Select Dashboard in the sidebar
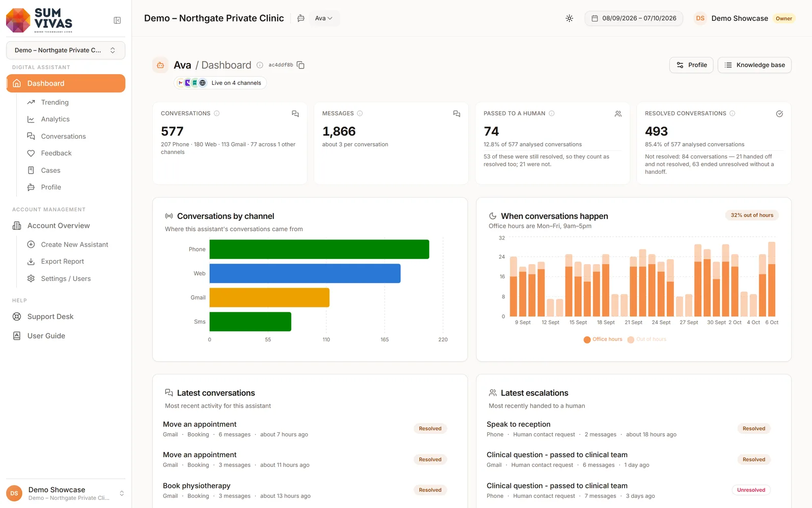 coord(65,83)
